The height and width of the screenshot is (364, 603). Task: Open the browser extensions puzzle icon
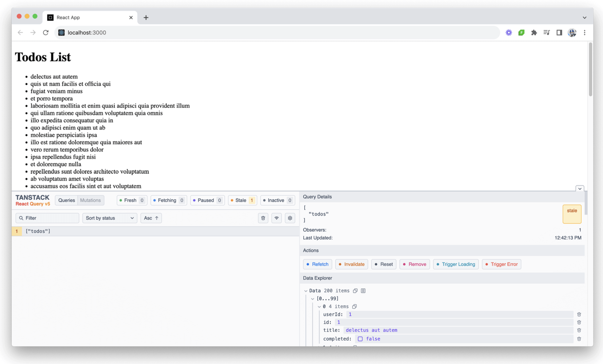pyautogui.click(x=534, y=33)
